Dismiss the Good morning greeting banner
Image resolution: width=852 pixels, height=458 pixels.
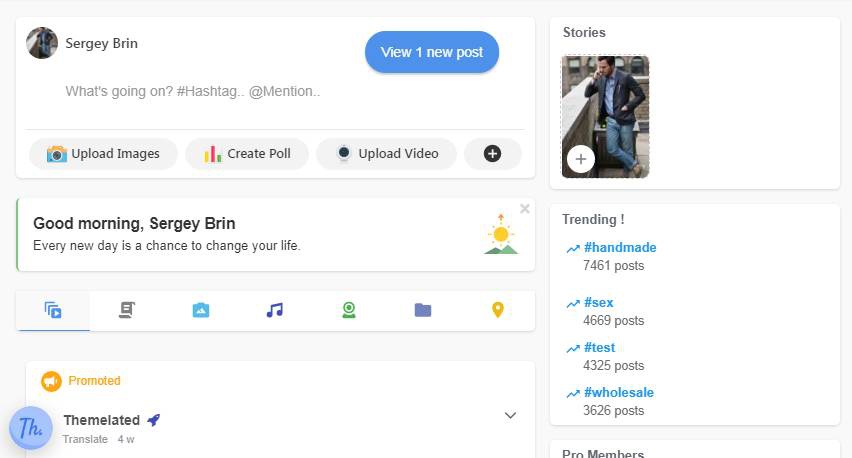525,209
